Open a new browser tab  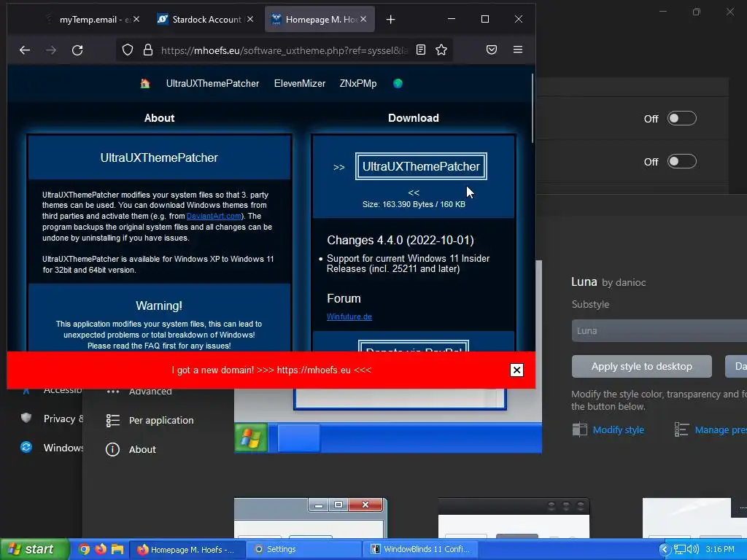click(x=391, y=20)
